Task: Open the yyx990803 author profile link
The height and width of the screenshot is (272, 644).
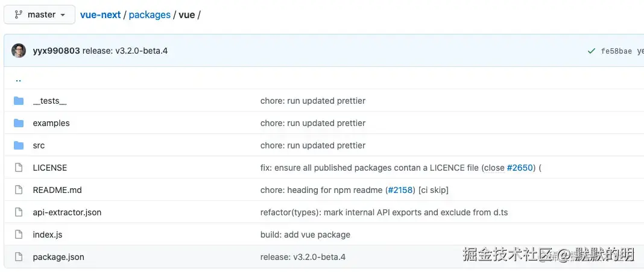Action: tap(56, 51)
